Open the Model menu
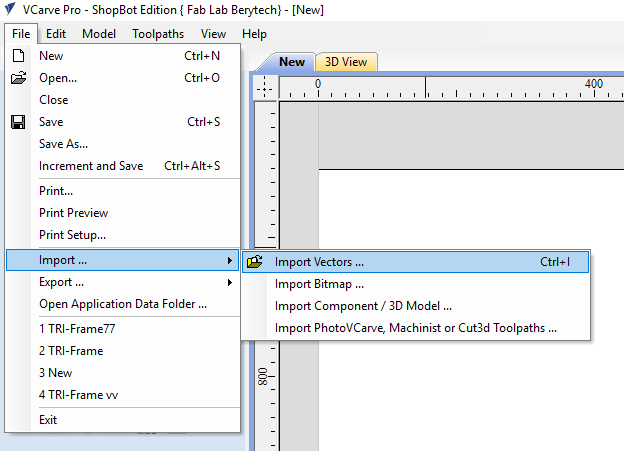 [x=99, y=34]
